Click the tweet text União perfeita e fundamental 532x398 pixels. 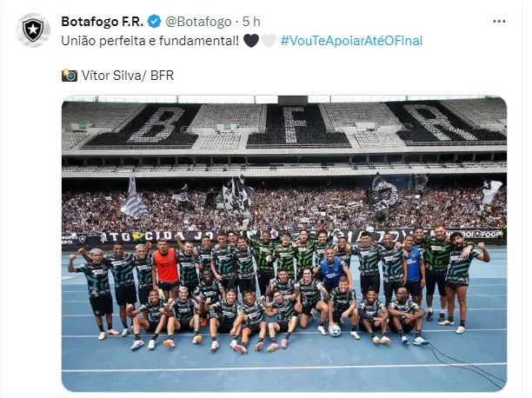150,41
